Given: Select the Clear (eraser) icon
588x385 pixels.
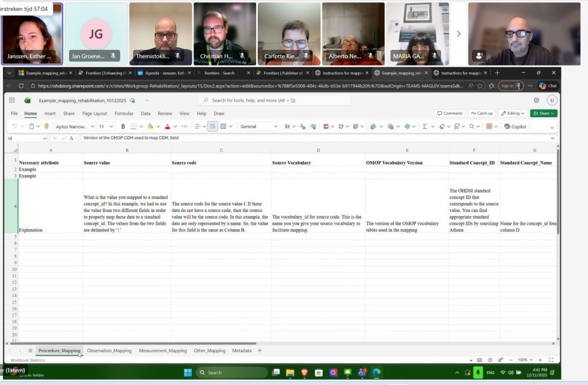Looking at the screenshot, I should 442,126.
